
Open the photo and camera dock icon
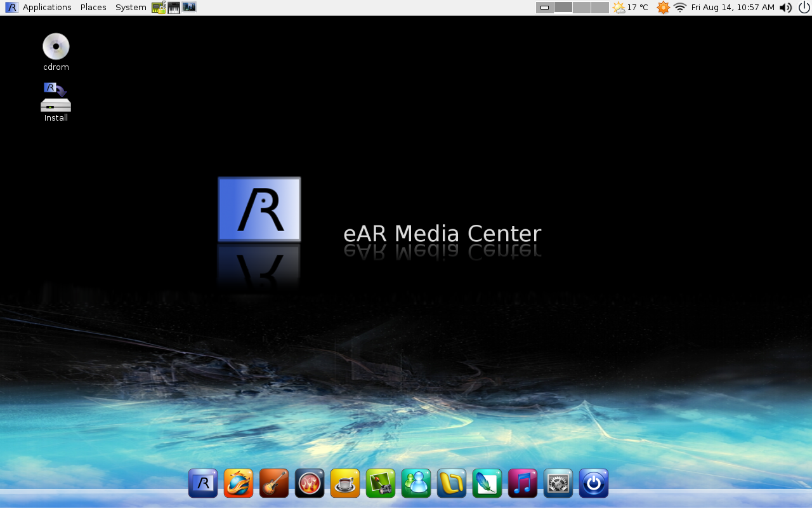click(x=381, y=483)
